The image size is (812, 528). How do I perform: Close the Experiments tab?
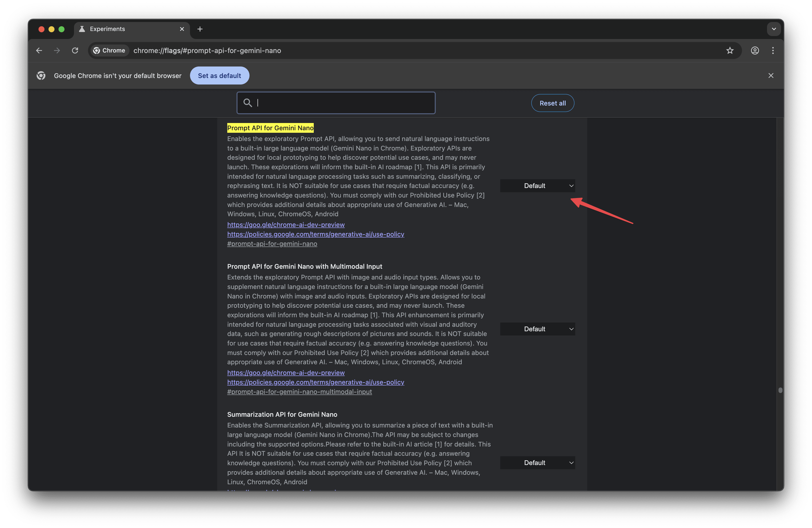(x=182, y=29)
